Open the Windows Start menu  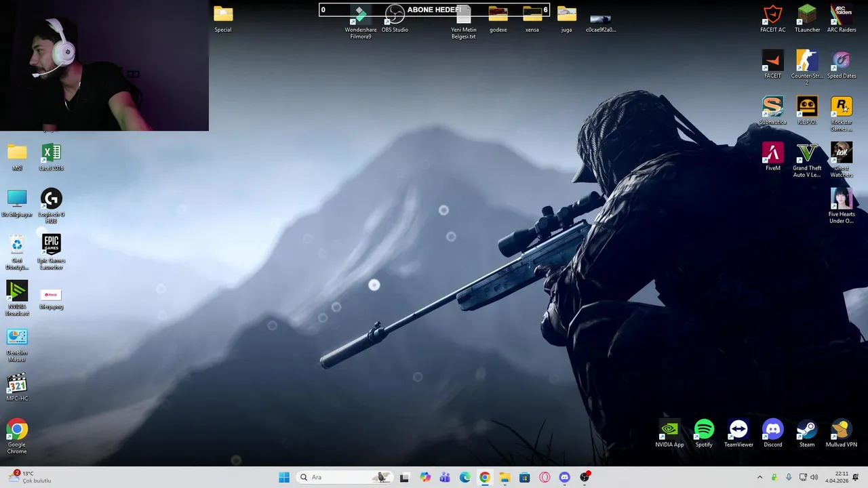284,477
